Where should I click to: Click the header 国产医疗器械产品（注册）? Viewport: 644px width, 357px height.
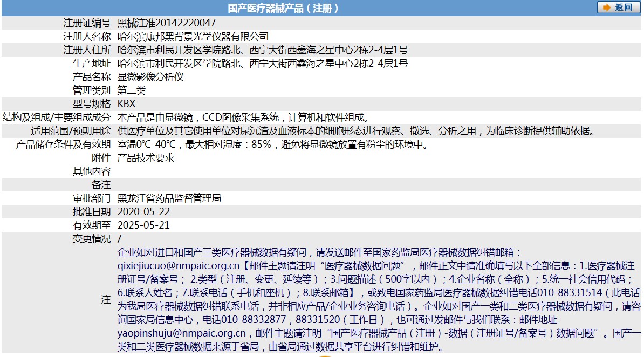tap(283, 8)
